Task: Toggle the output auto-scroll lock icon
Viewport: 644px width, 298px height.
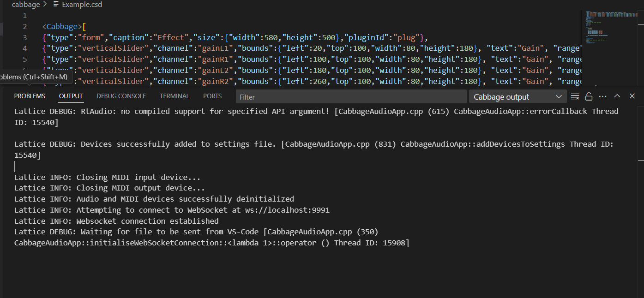Action: 589,96
